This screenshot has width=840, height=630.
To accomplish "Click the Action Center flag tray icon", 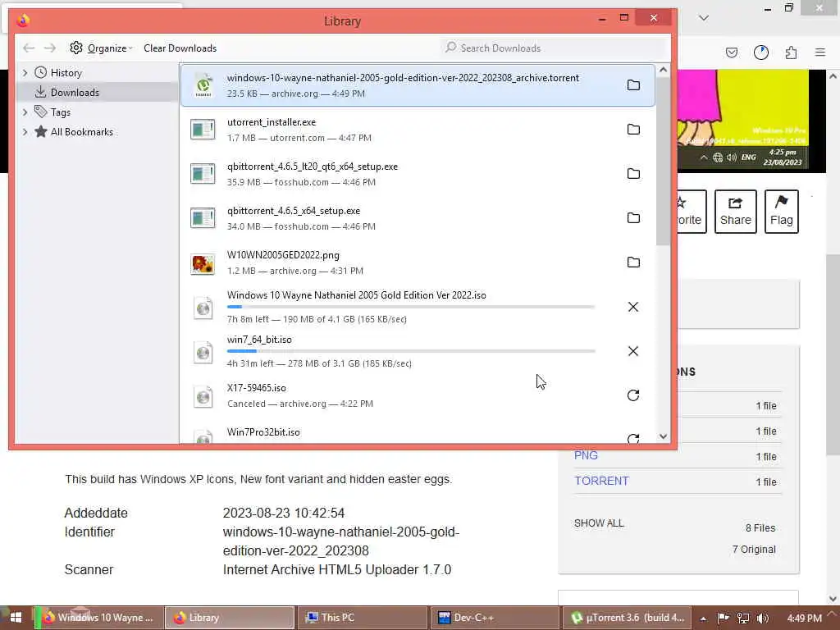I will 724,619.
